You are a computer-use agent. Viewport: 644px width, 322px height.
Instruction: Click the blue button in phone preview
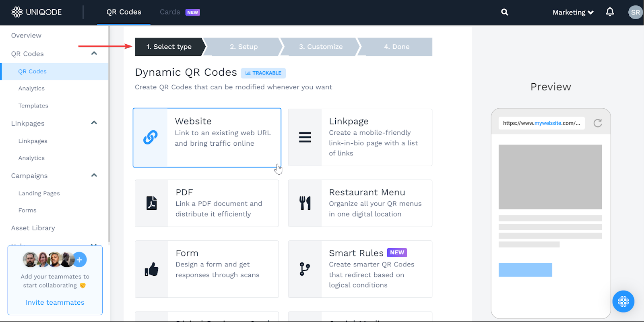click(x=525, y=270)
